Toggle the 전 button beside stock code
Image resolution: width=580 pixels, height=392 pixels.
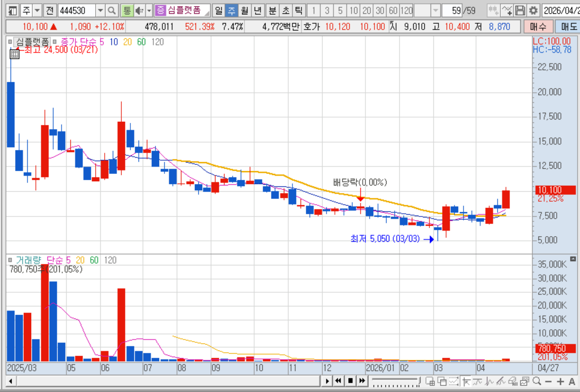(x=50, y=11)
